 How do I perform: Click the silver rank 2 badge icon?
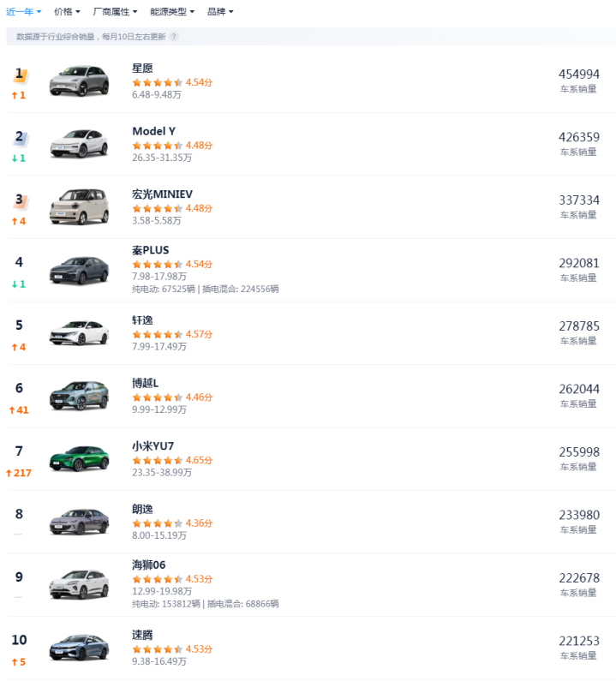(x=20, y=138)
